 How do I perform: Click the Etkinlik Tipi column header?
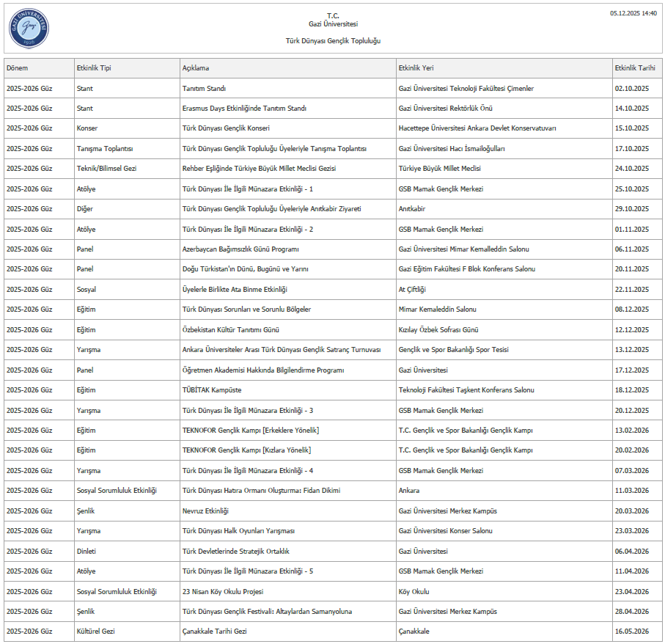[94, 68]
